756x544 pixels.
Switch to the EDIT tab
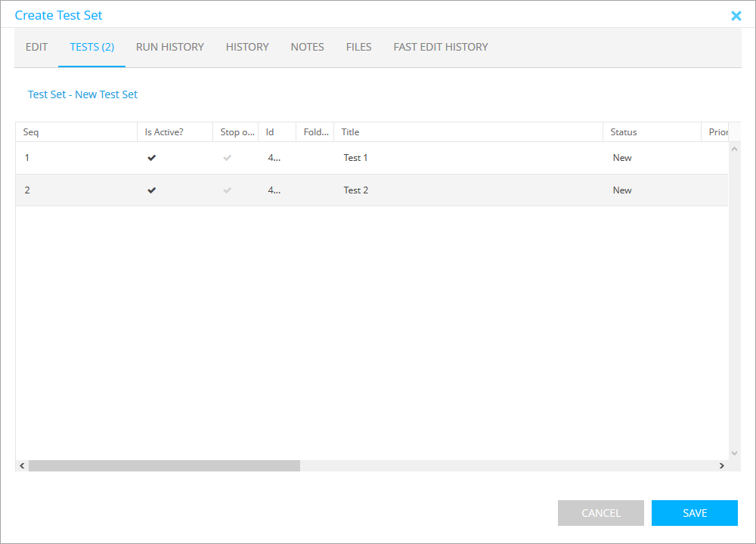pos(36,47)
